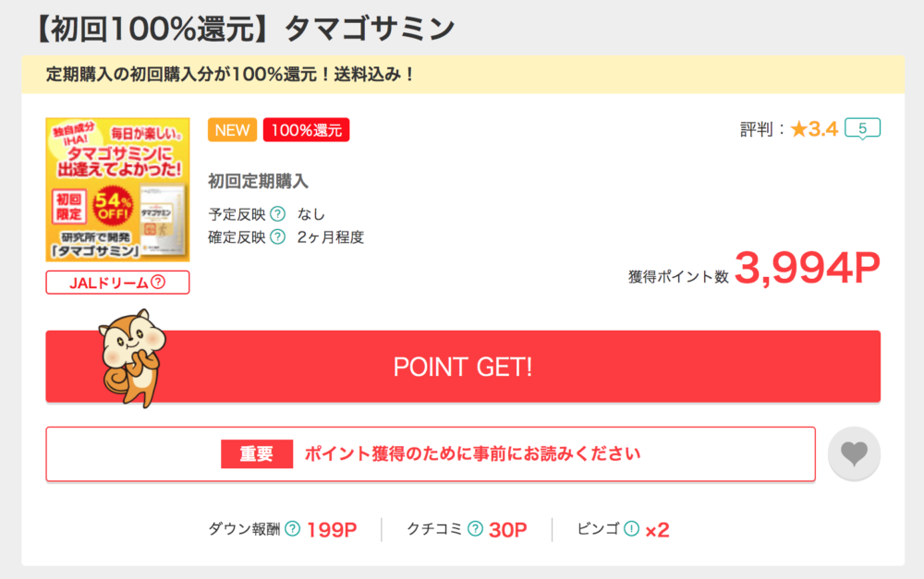
Task: Open the review count bubble showing 5
Action: tap(862, 128)
